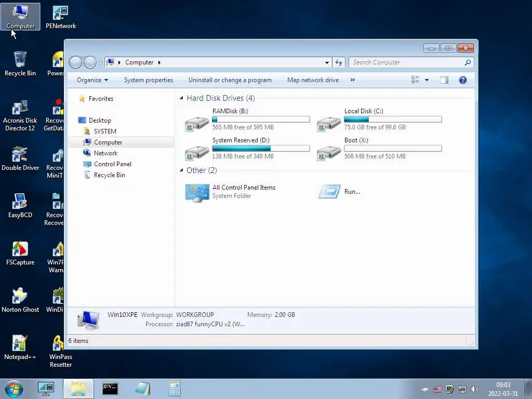Select the System Reserved (D:) drive icon
532x399 pixels.
[x=197, y=153]
